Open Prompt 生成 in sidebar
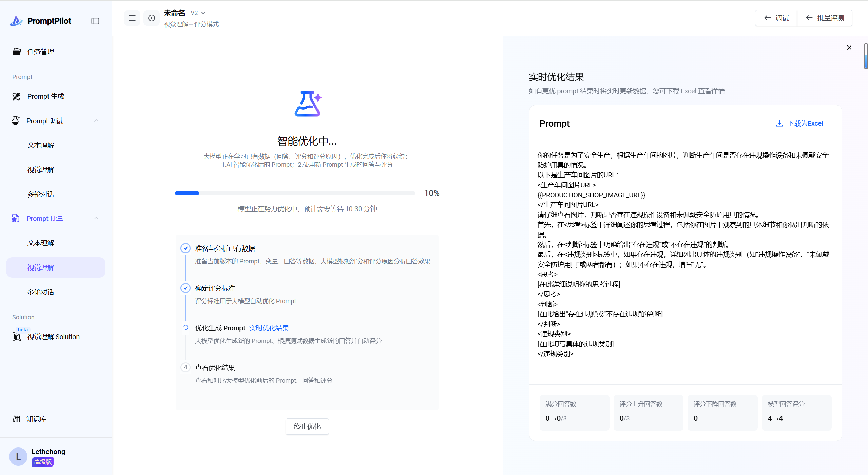The width and height of the screenshot is (868, 475). tap(46, 96)
